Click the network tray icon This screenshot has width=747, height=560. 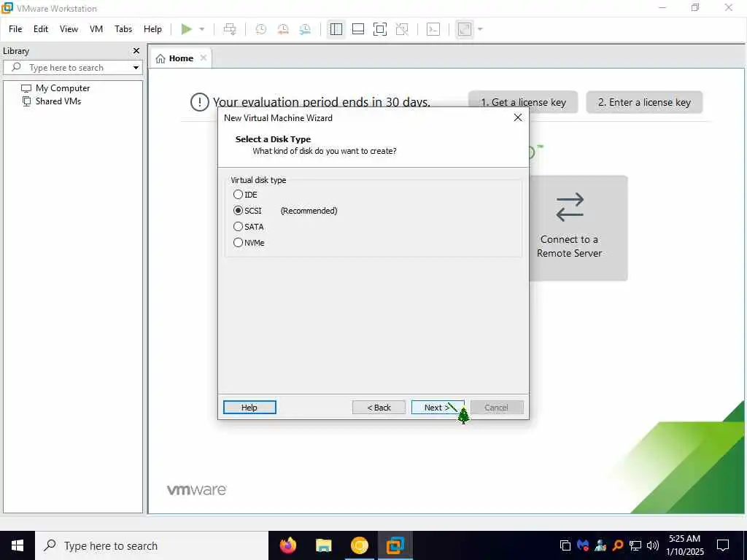pos(635,545)
